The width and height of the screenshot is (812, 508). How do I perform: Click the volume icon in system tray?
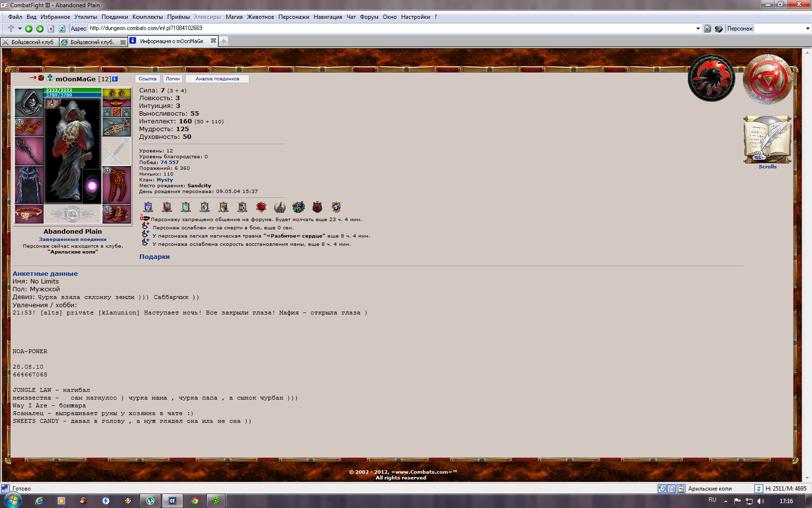pos(761,501)
